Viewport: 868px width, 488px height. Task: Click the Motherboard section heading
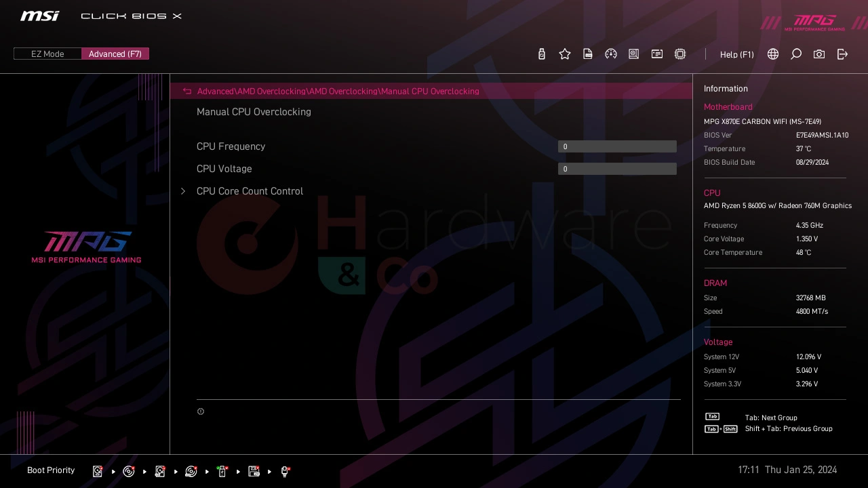pyautogui.click(x=728, y=107)
